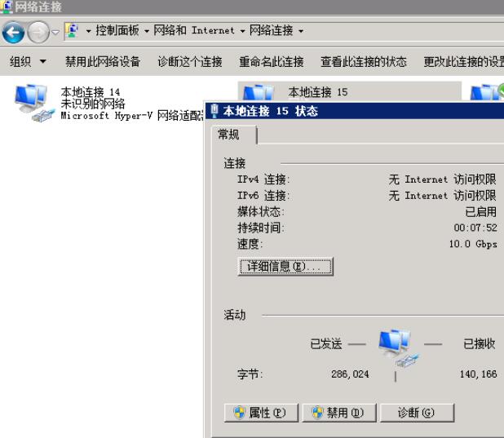504x438 pixels.
Task: Select 网络连接 breadcrumb segment
Action: pos(272,30)
